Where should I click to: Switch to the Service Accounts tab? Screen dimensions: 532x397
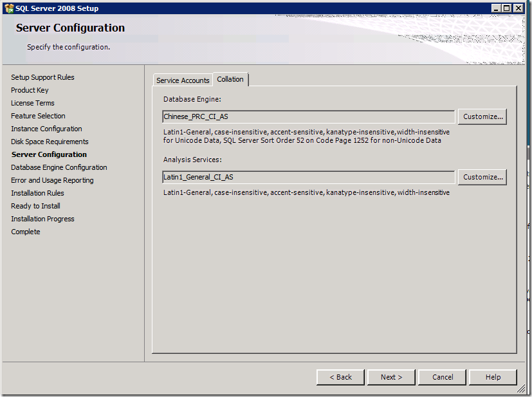tap(183, 80)
